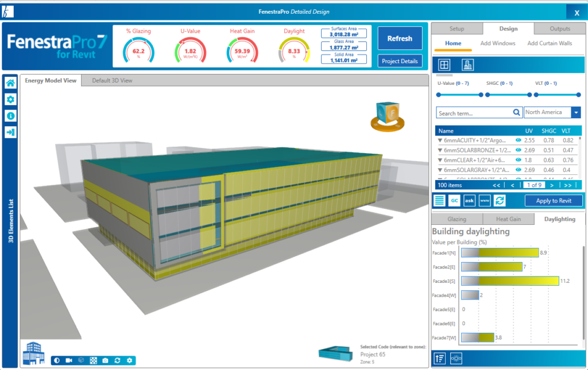Go to first page with << button
Screen dimensions: 588x370
pos(496,185)
